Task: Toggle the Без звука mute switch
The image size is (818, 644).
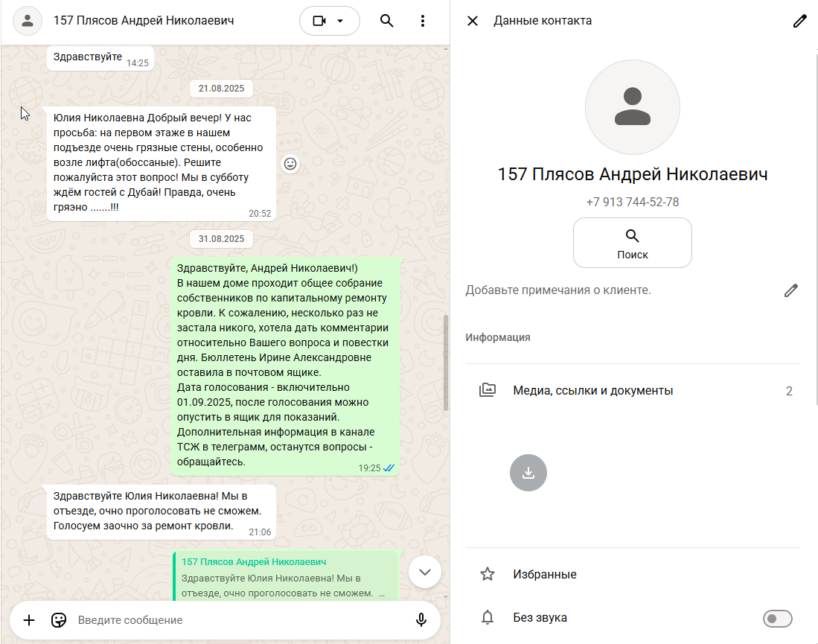Action: pyautogui.click(x=777, y=619)
